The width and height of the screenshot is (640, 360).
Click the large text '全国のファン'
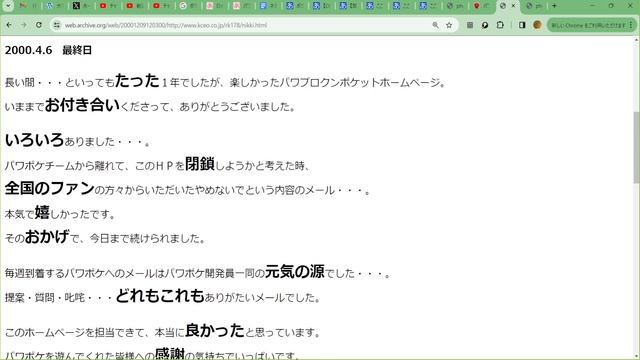click(49, 188)
